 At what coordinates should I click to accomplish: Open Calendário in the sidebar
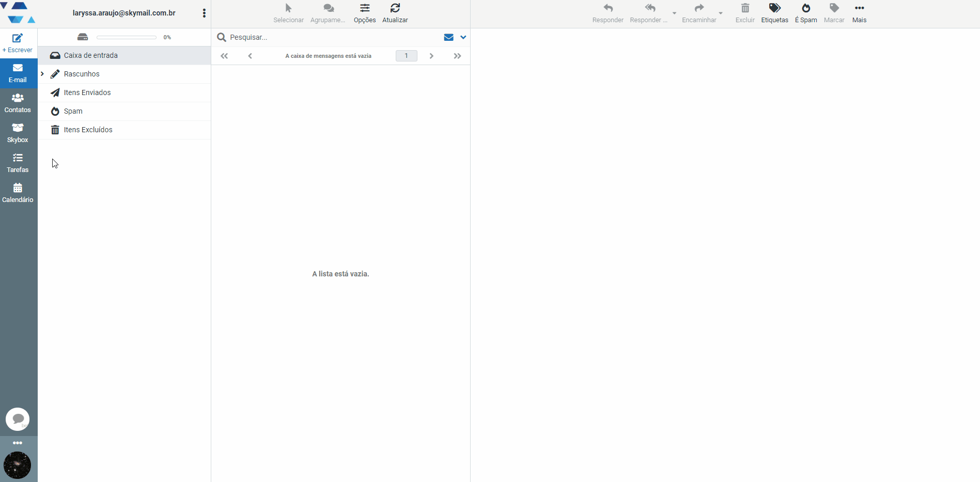(x=18, y=193)
